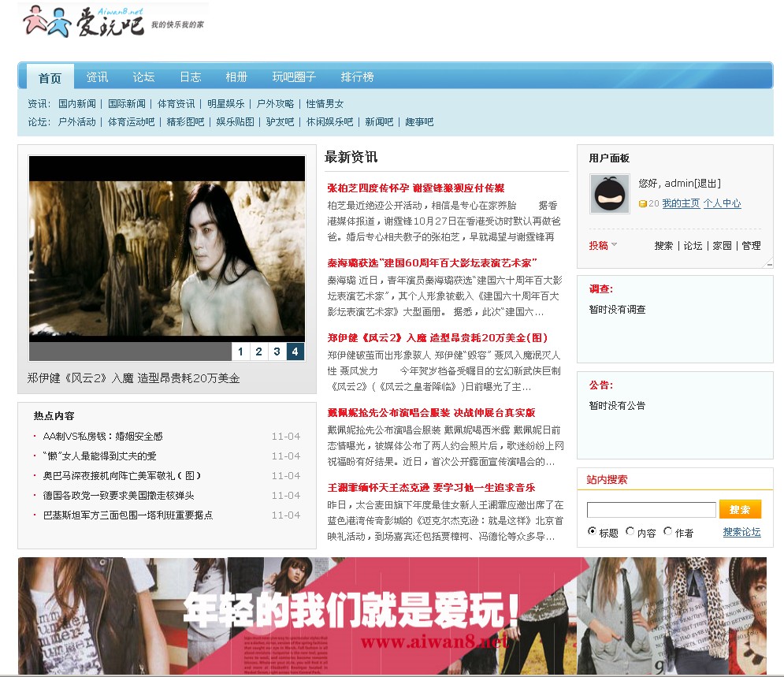This screenshot has width=784, height=677.
Task: Open the 日志 tab
Action: point(190,77)
